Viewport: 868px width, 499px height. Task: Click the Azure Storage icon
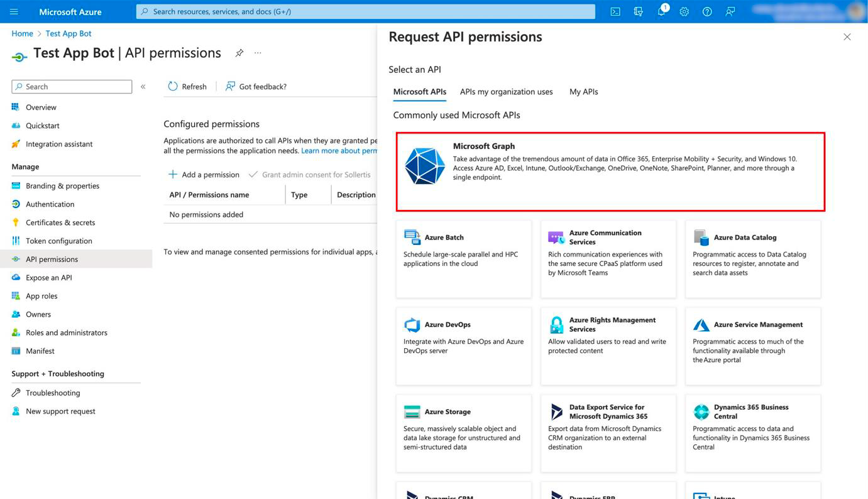pos(412,412)
